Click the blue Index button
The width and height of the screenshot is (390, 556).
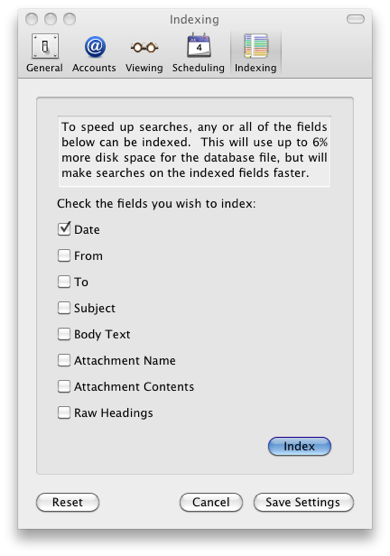click(300, 446)
